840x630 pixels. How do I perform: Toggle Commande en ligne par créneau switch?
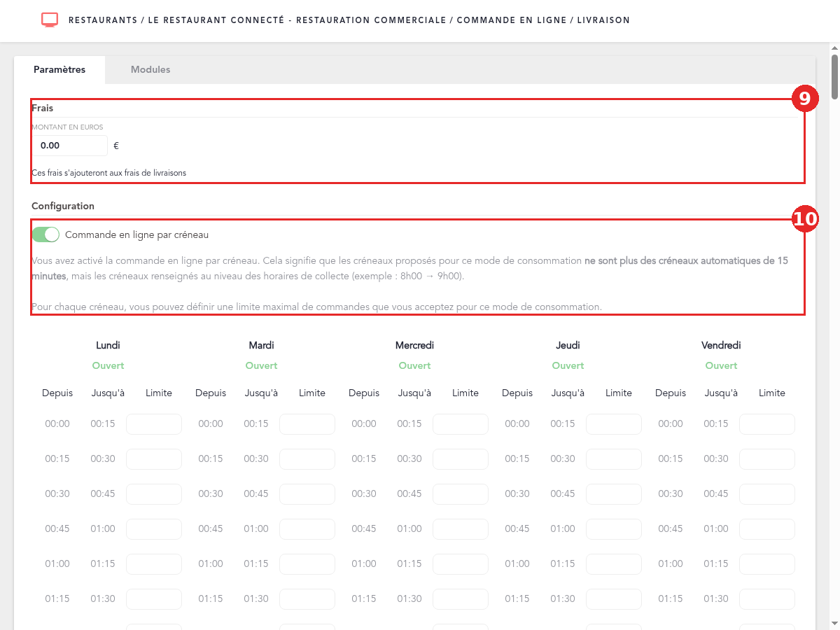click(45, 234)
